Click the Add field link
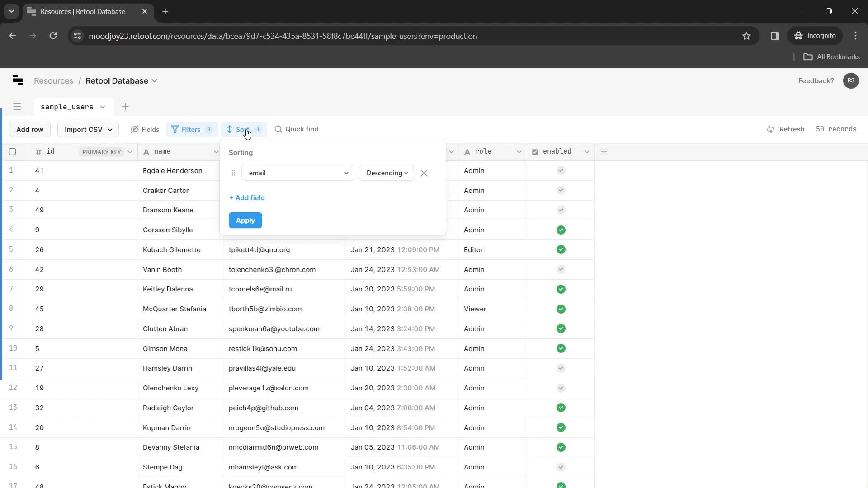868x488 pixels. [x=247, y=198]
